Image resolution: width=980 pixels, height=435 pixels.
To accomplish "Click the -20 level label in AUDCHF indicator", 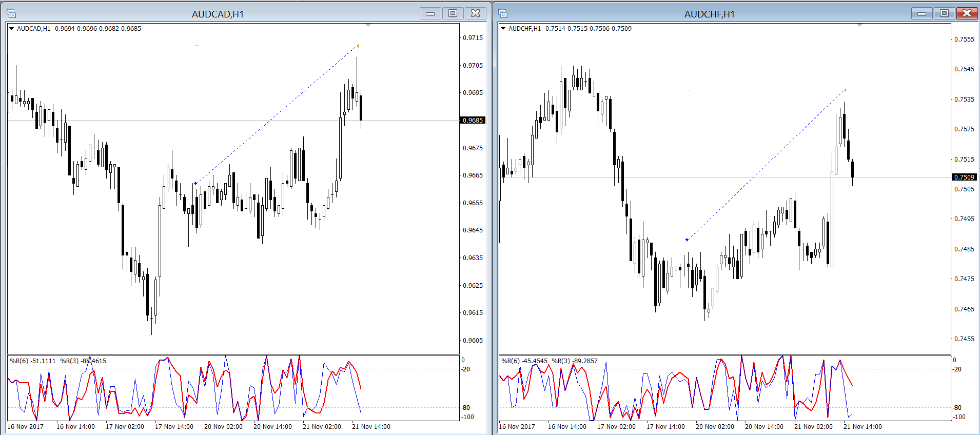I will [x=957, y=369].
